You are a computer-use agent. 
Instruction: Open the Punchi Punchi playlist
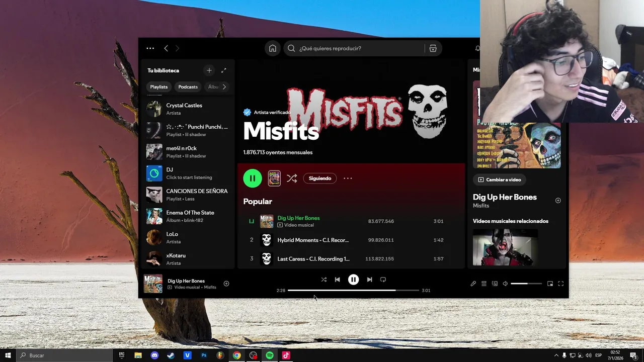(x=187, y=130)
